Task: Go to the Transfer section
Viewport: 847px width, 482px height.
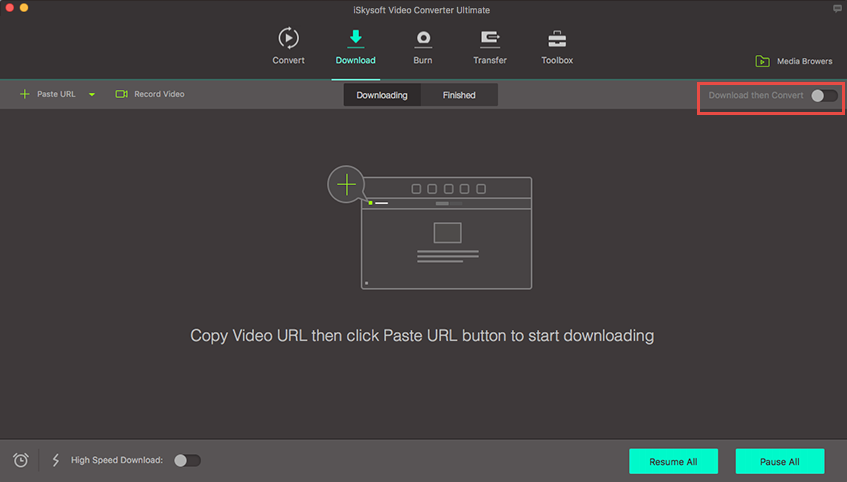Action: [x=490, y=39]
